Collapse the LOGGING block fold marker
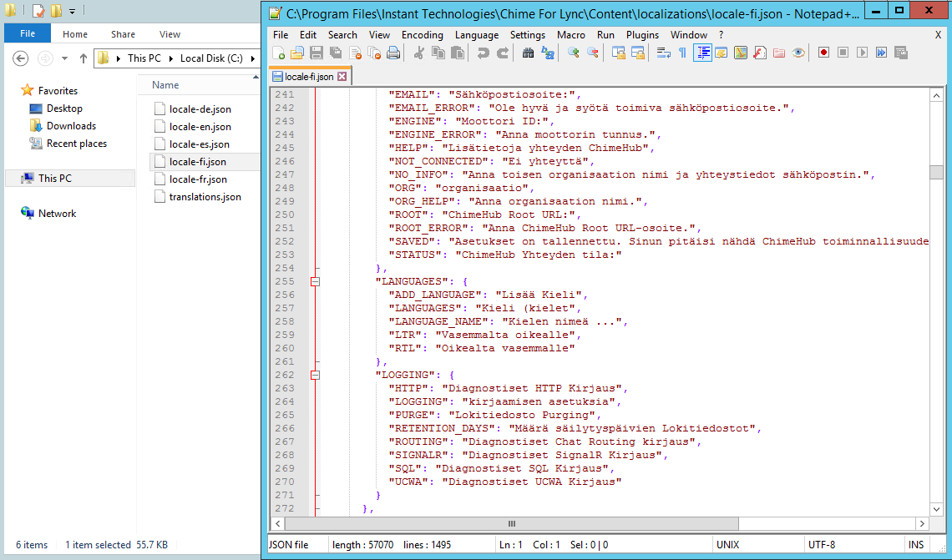Image resolution: width=952 pixels, height=560 pixels. (315, 375)
